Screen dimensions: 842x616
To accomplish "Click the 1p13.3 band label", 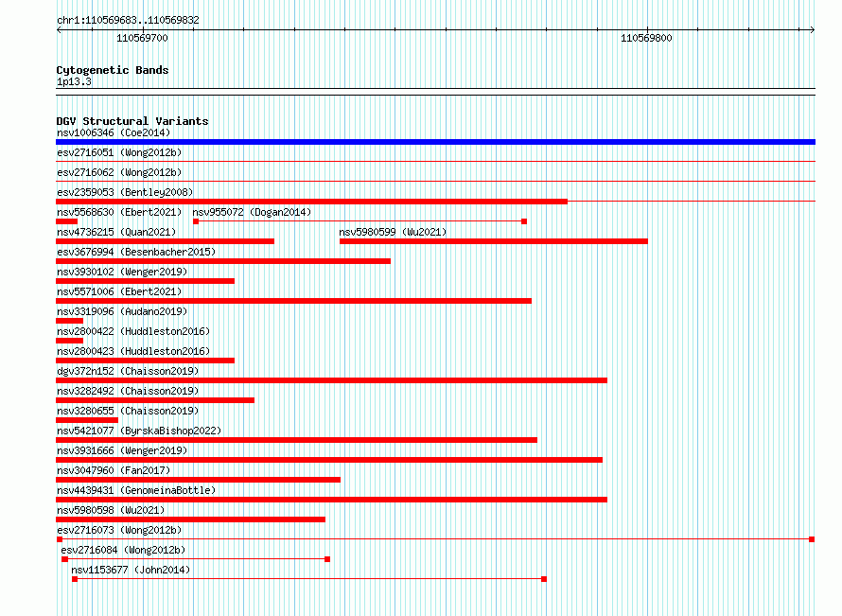I will [x=74, y=82].
